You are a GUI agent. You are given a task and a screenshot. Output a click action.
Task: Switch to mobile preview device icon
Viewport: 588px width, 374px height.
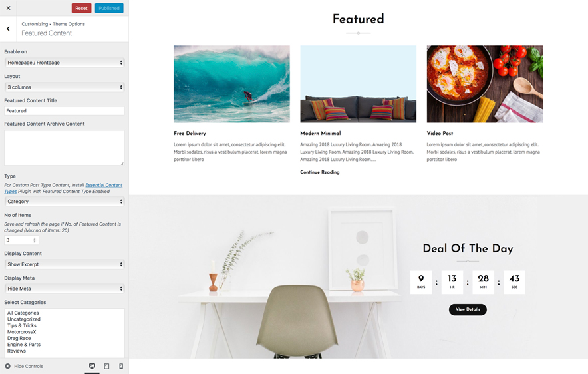121,366
